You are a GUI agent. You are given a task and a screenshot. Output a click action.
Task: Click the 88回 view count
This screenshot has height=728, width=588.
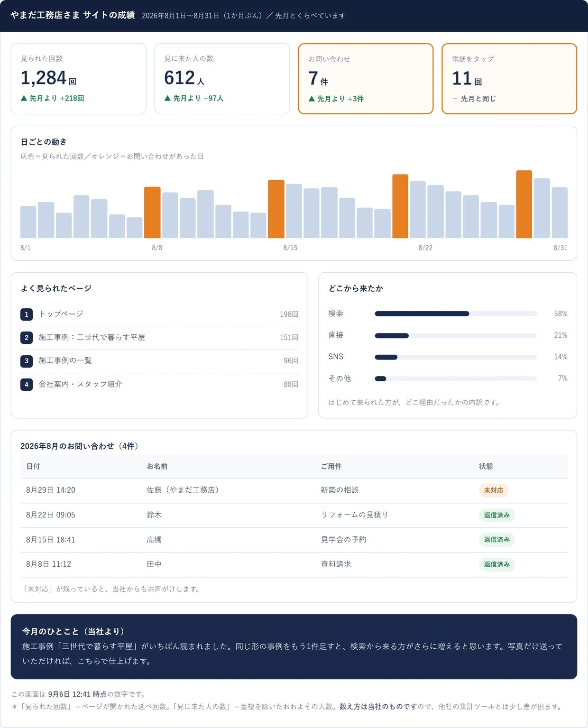(x=291, y=385)
